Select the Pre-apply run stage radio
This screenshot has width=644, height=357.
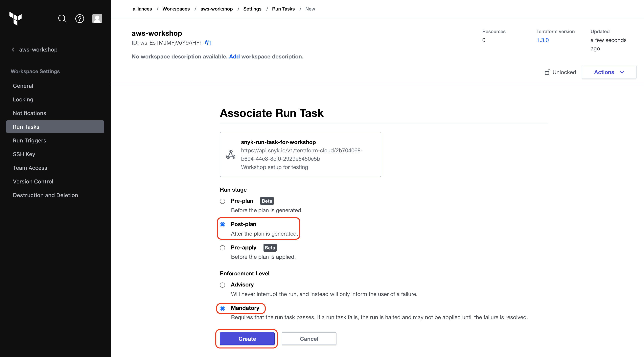(x=222, y=248)
